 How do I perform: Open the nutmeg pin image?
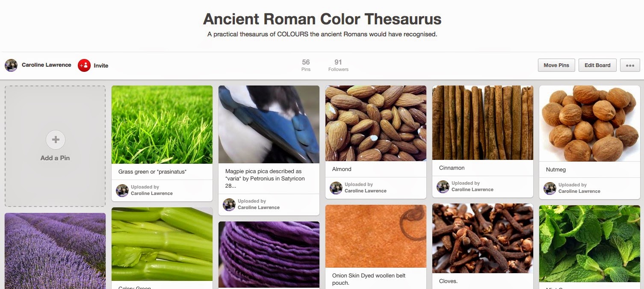pos(590,124)
